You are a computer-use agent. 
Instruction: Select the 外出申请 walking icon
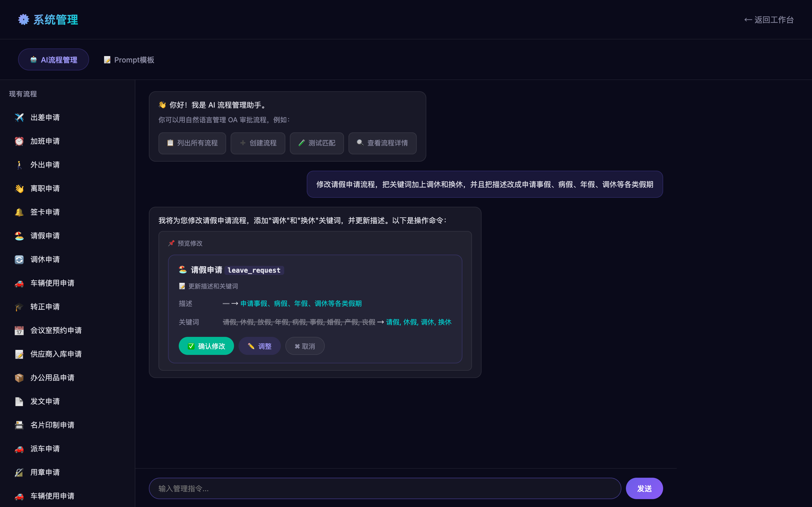pyautogui.click(x=19, y=165)
